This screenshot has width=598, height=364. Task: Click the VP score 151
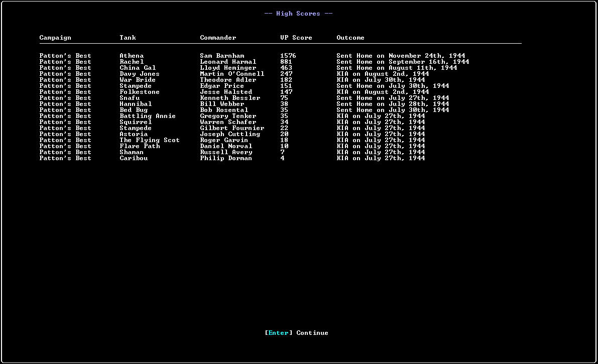pyautogui.click(x=286, y=86)
